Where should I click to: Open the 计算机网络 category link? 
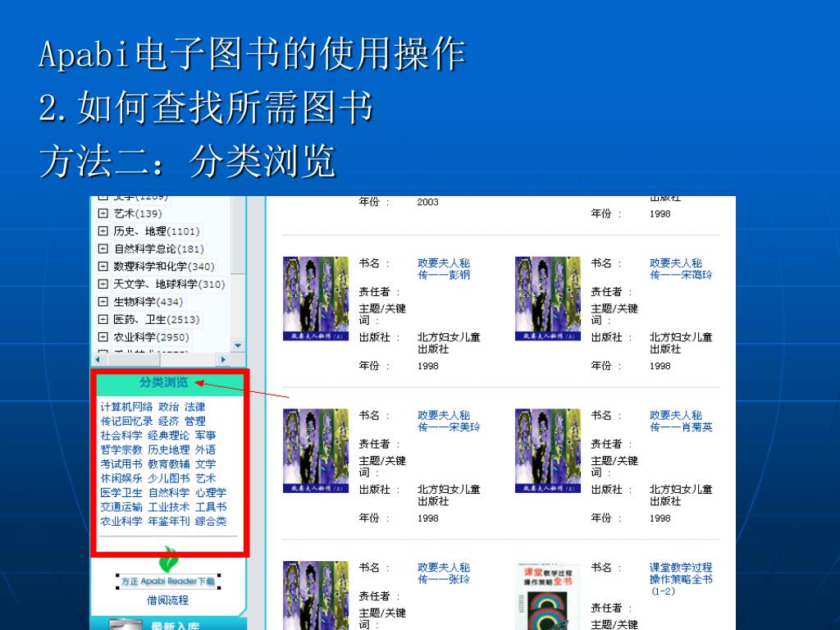[126, 407]
